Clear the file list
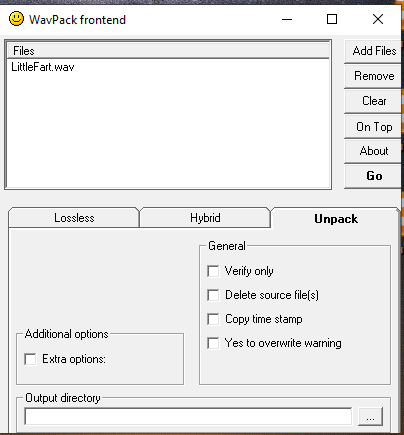 [x=374, y=101]
